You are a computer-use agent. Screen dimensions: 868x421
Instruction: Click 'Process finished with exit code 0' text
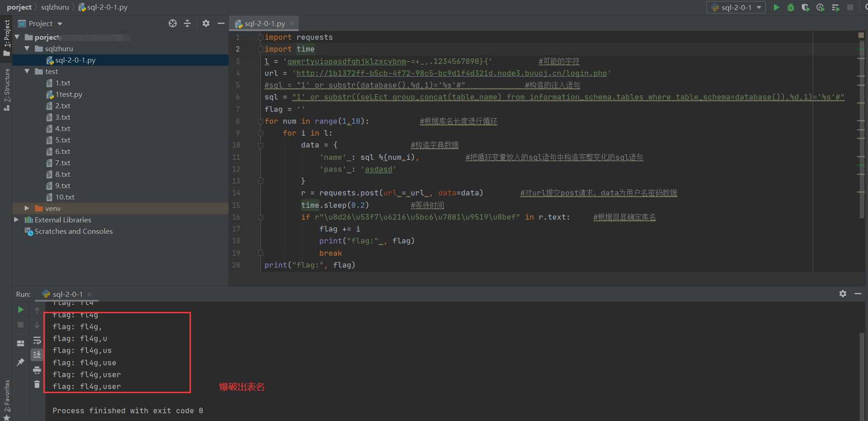coord(127,410)
